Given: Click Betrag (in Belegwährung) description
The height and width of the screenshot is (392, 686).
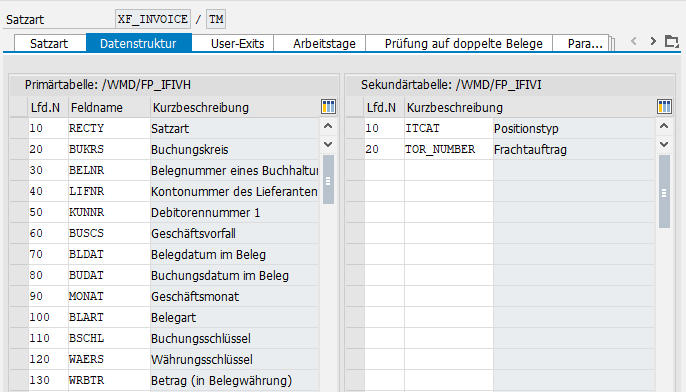Looking at the screenshot, I should click(234, 380).
